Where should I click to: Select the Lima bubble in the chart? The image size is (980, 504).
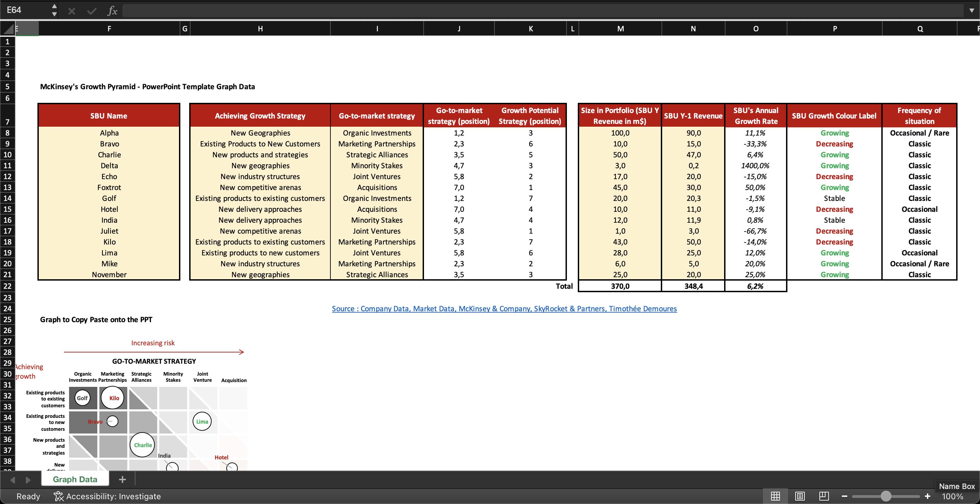click(x=202, y=421)
